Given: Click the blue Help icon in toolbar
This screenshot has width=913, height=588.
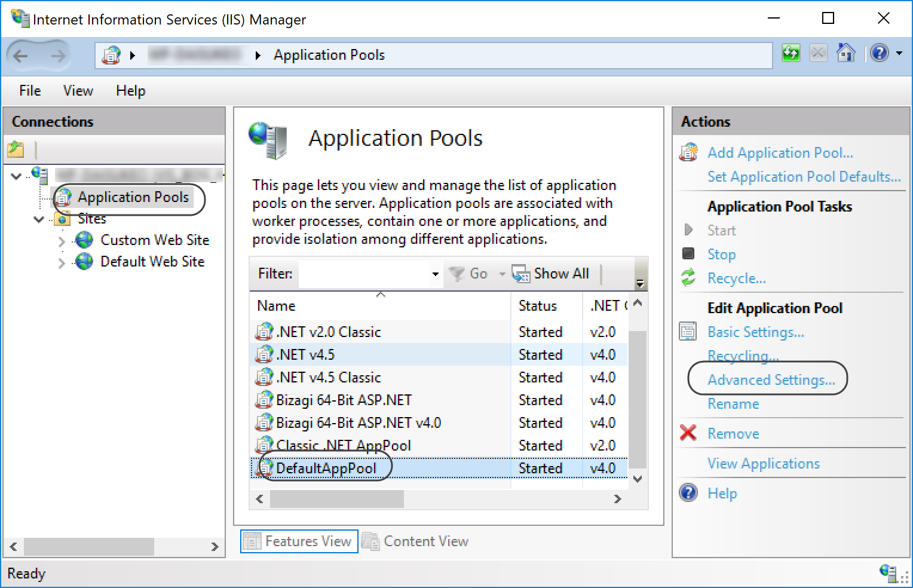Looking at the screenshot, I should point(879,53).
